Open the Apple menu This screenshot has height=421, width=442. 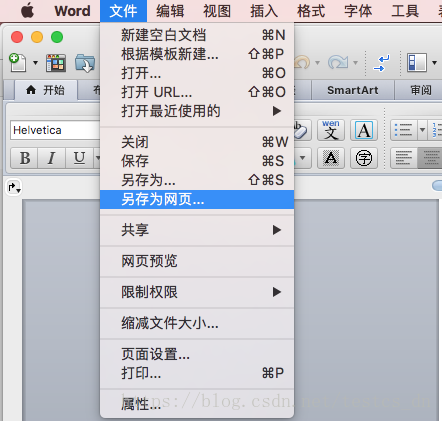(27, 11)
